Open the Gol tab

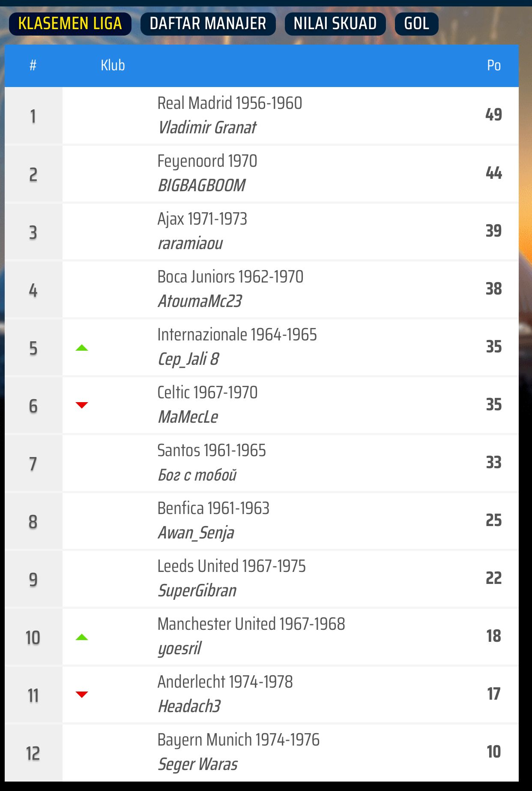416,24
